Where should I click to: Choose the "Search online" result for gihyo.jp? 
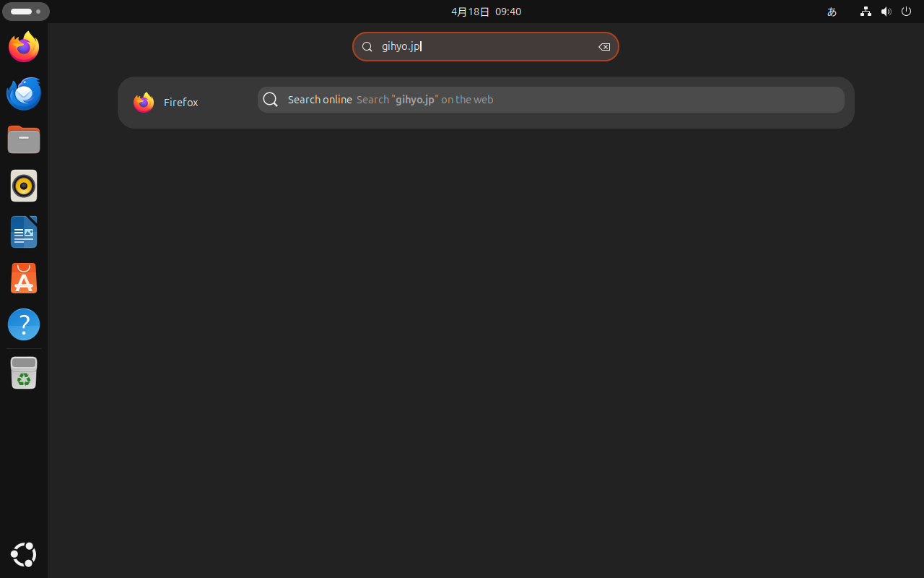click(x=550, y=100)
